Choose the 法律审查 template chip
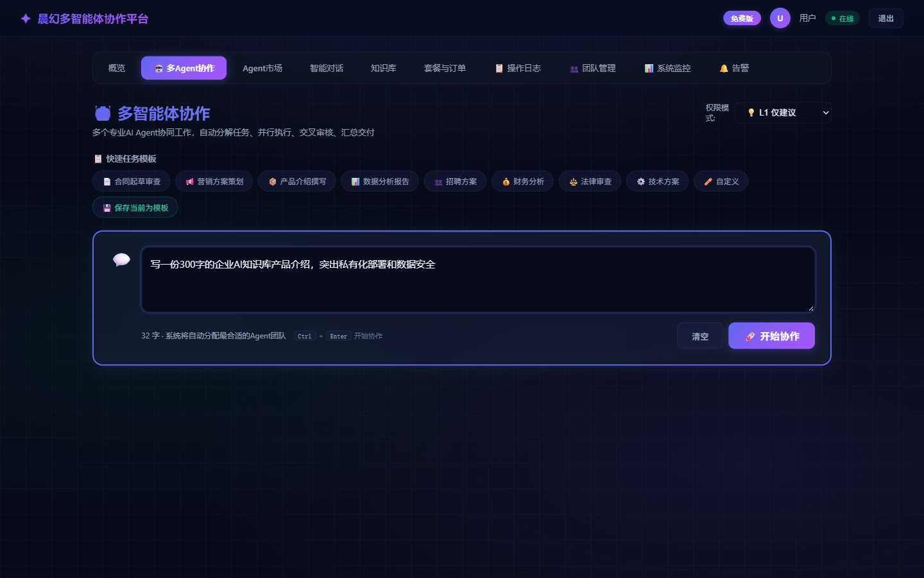Screen dimensions: 924x578 pos(590,181)
